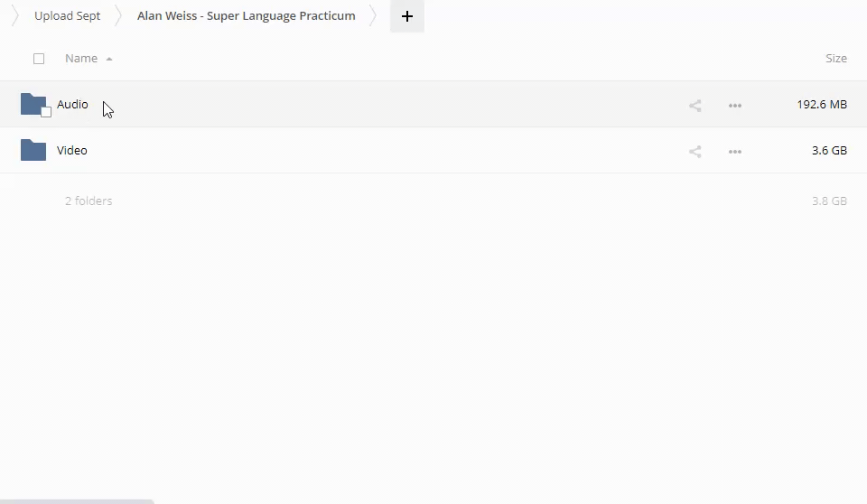The width and height of the screenshot is (867, 504).
Task: Click the Audio folder icon
Action: (33, 103)
